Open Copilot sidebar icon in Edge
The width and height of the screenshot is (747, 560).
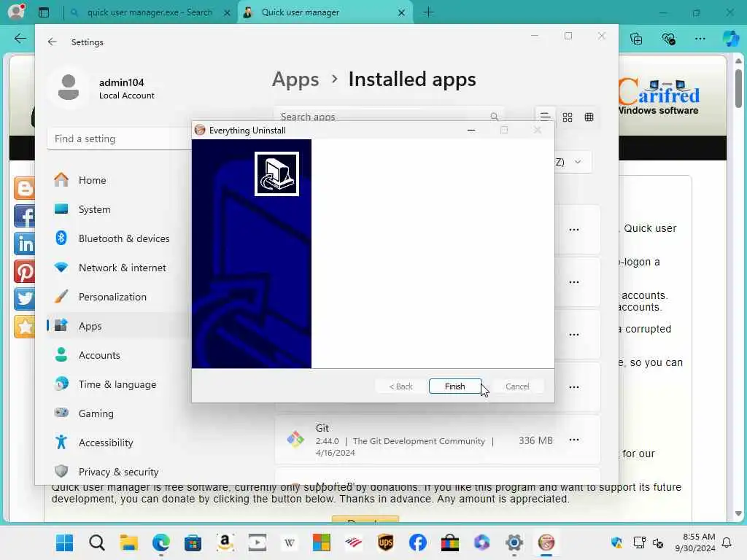[x=731, y=38]
